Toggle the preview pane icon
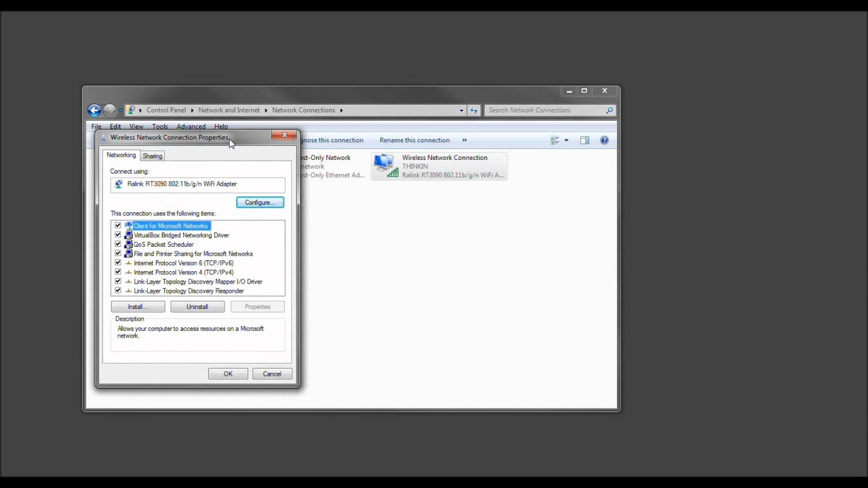868x488 pixels. 585,140
